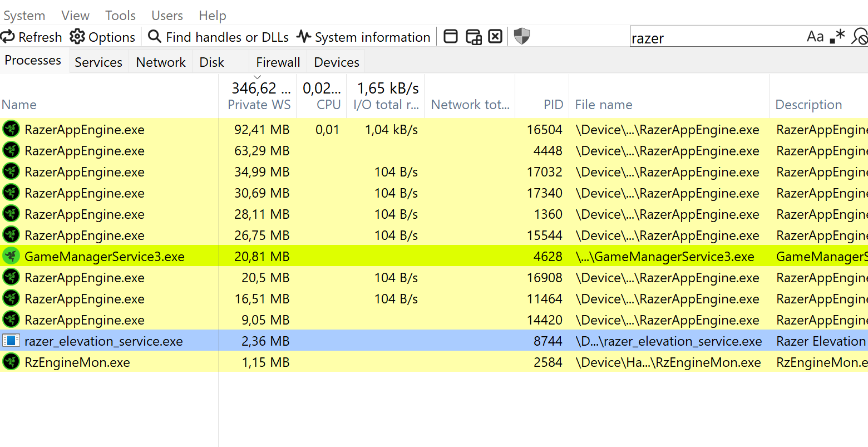Open the View menu

[75, 16]
